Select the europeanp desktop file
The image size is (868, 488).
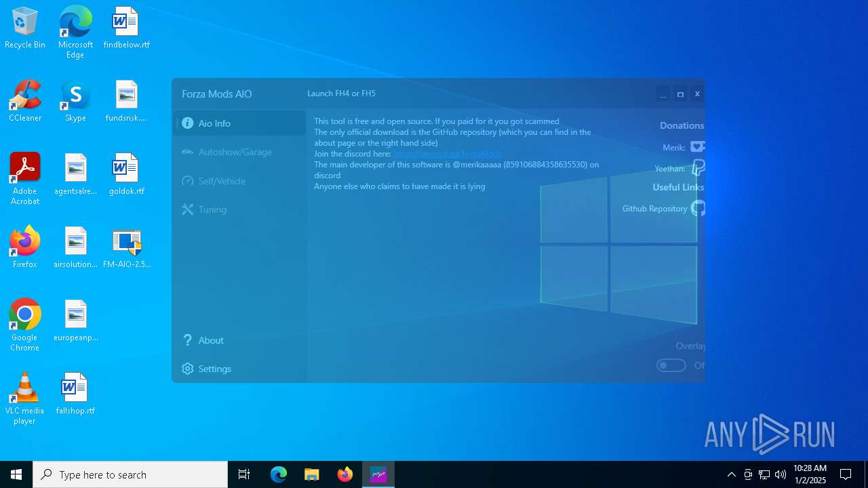coord(75,321)
